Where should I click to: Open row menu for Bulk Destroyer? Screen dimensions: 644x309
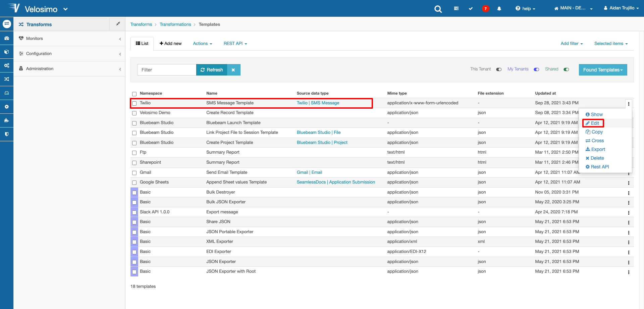(629, 193)
